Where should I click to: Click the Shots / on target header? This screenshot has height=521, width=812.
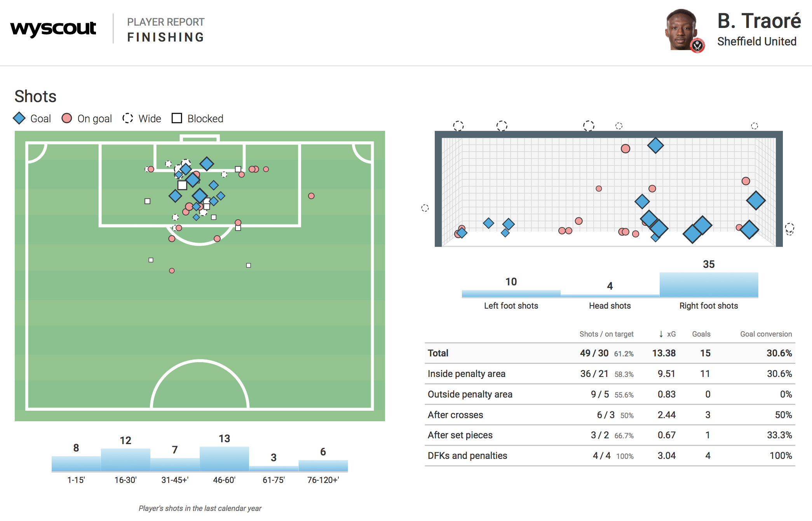(606, 334)
